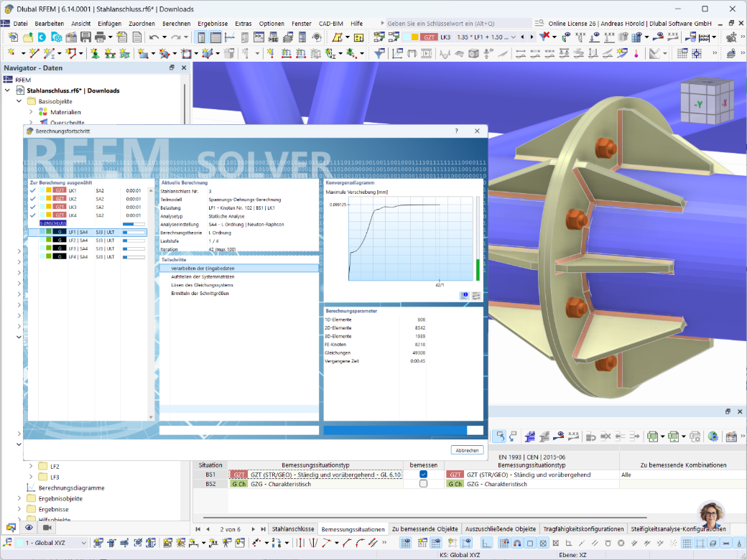Expand the Ergebnisobjekte tree node

click(19, 498)
